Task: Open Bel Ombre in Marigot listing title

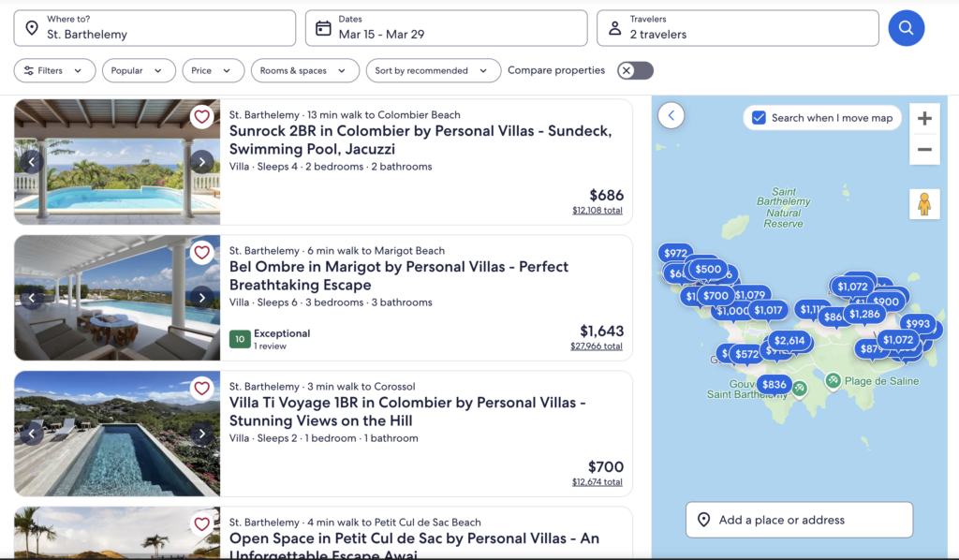Action: [x=399, y=275]
